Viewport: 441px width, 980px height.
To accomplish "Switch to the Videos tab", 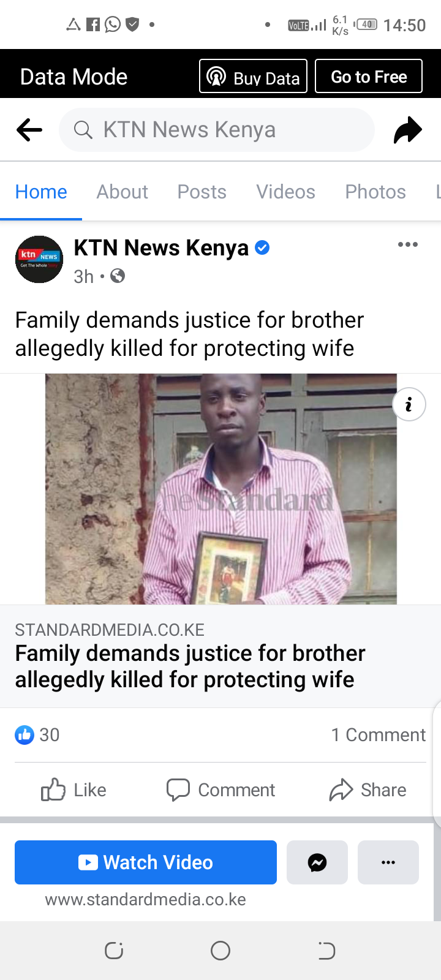I will coord(286,192).
